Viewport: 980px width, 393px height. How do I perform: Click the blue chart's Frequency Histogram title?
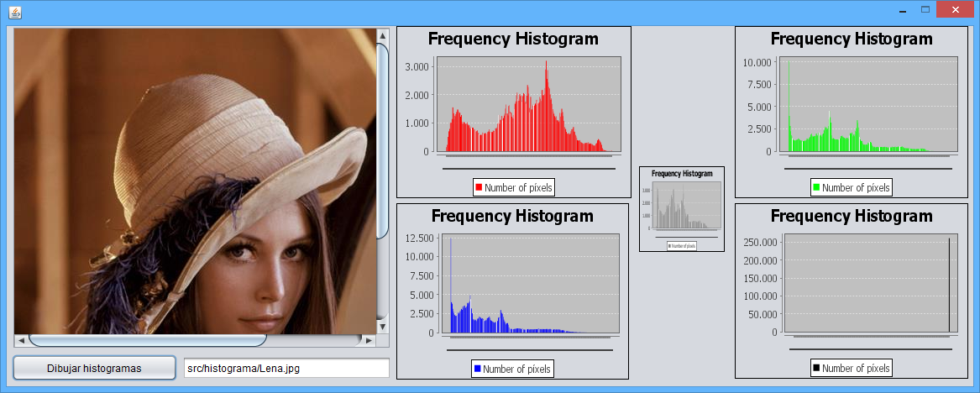tap(512, 216)
